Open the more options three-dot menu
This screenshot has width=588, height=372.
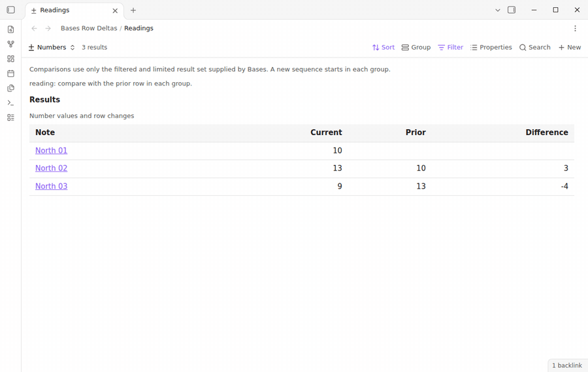click(x=575, y=29)
